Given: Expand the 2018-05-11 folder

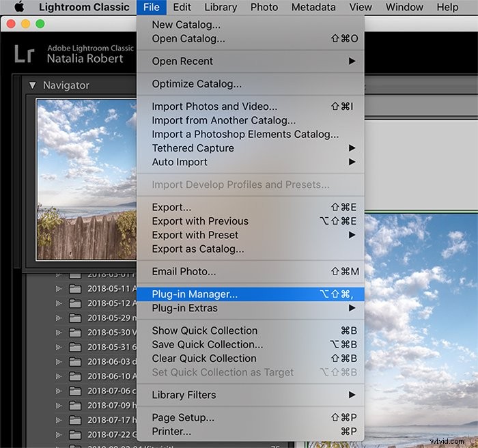Looking at the screenshot, I should coord(59,289).
